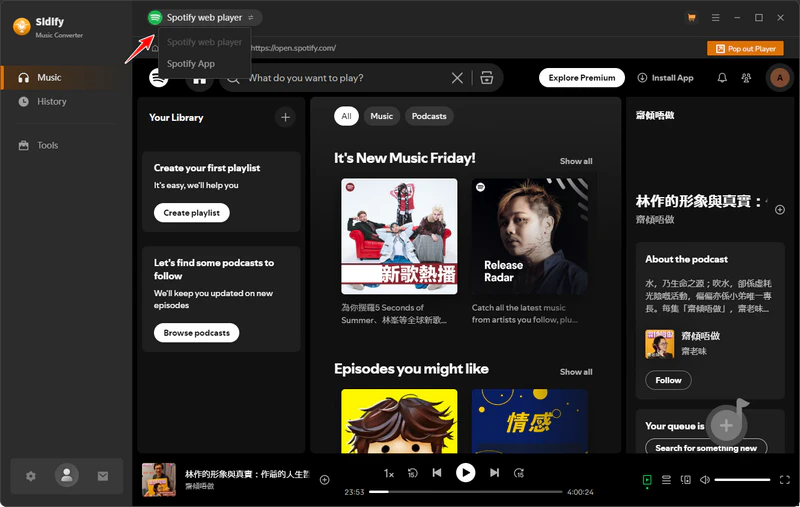Click the now playing cover art in the bottom bar
This screenshot has width=800, height=507.
159,479
